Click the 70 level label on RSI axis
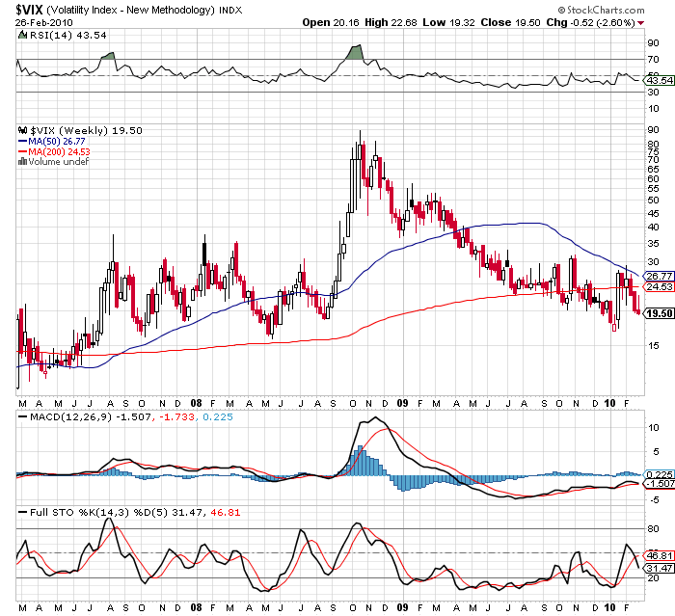 pyautogui.click(x=653, y=60)
